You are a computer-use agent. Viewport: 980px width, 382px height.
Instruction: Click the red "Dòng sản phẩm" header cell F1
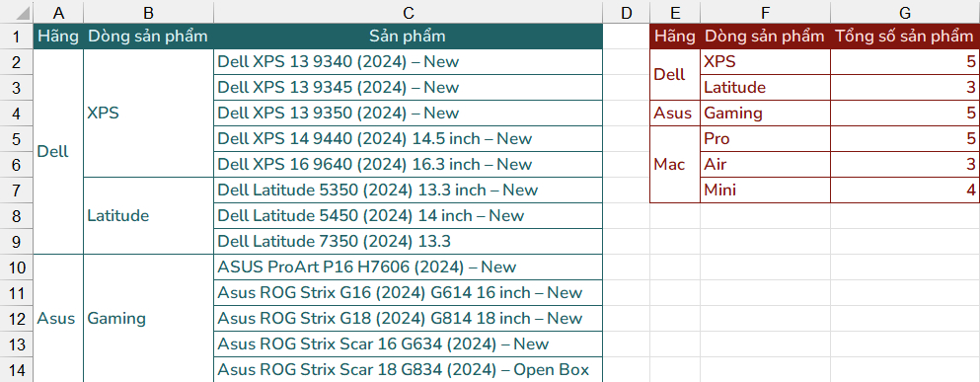pyautogui.click(x=766, y=37)
